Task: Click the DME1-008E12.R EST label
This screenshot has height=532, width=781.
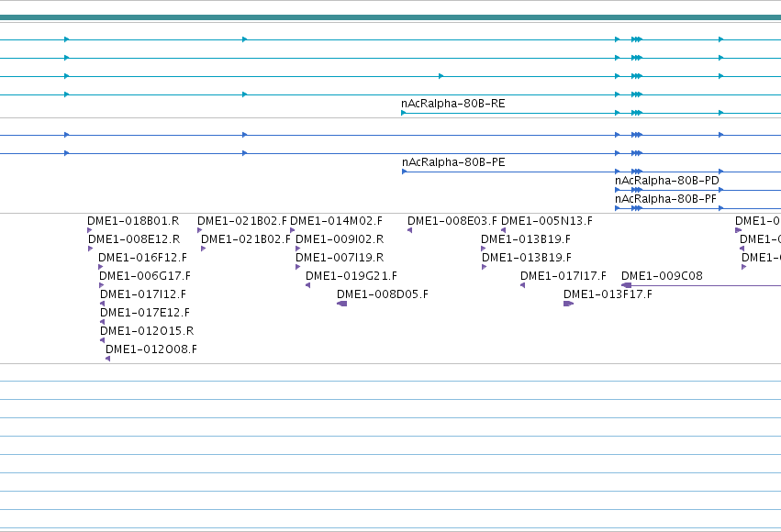Action: click(134, 239)
